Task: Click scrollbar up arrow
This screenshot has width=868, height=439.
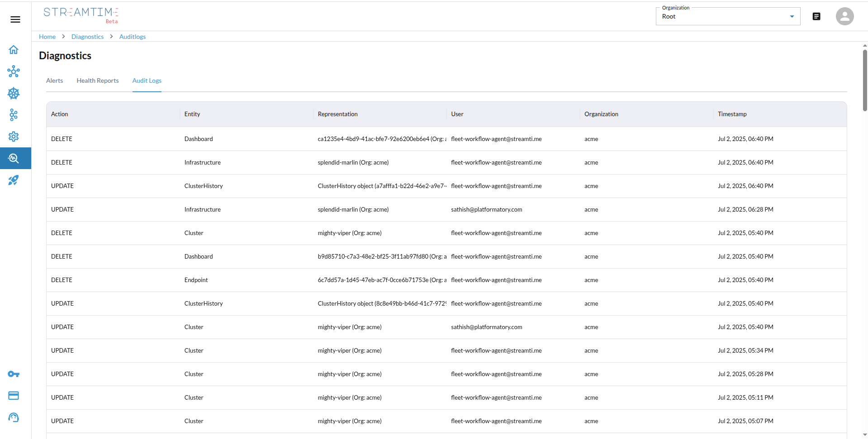Action: click(865, 46)
